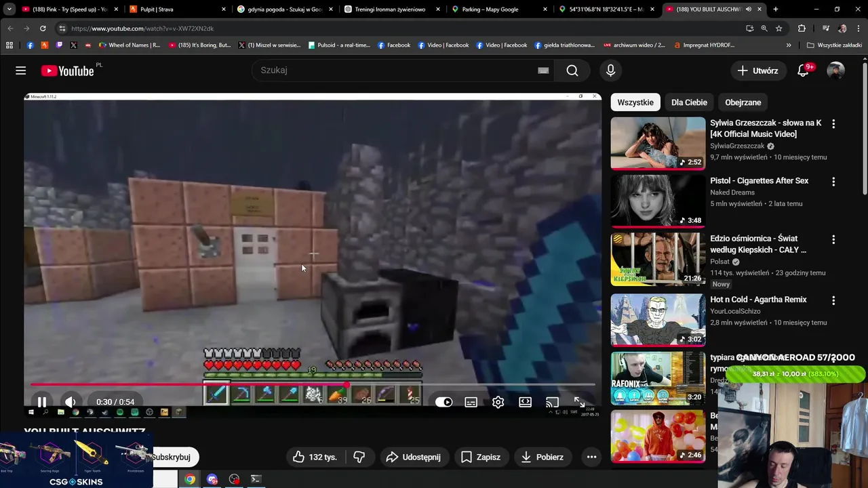Start voice search with the microphone
868x488 pixels.
click(x=610, y=70)
